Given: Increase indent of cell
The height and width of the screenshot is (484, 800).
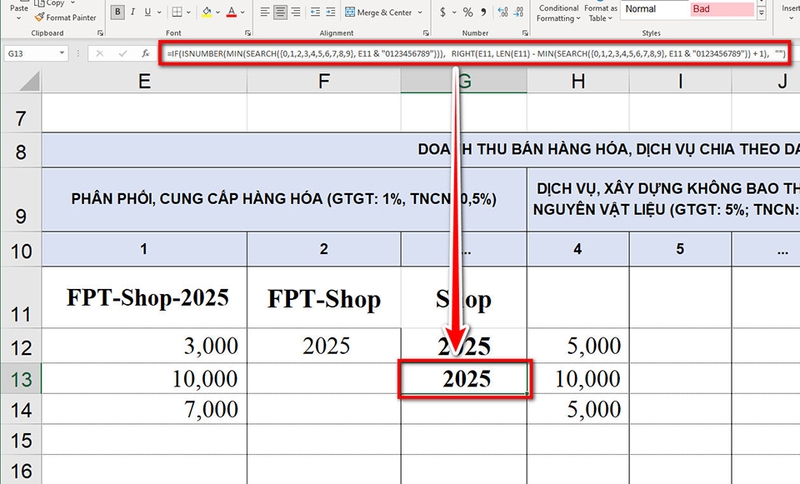Looking at the screenshot, I should (x=331, y=12).
